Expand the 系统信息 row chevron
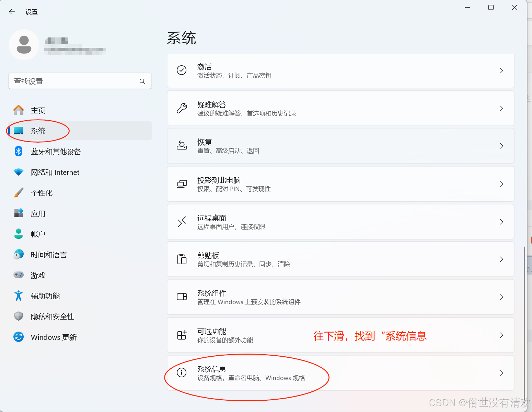 point(501,373)
